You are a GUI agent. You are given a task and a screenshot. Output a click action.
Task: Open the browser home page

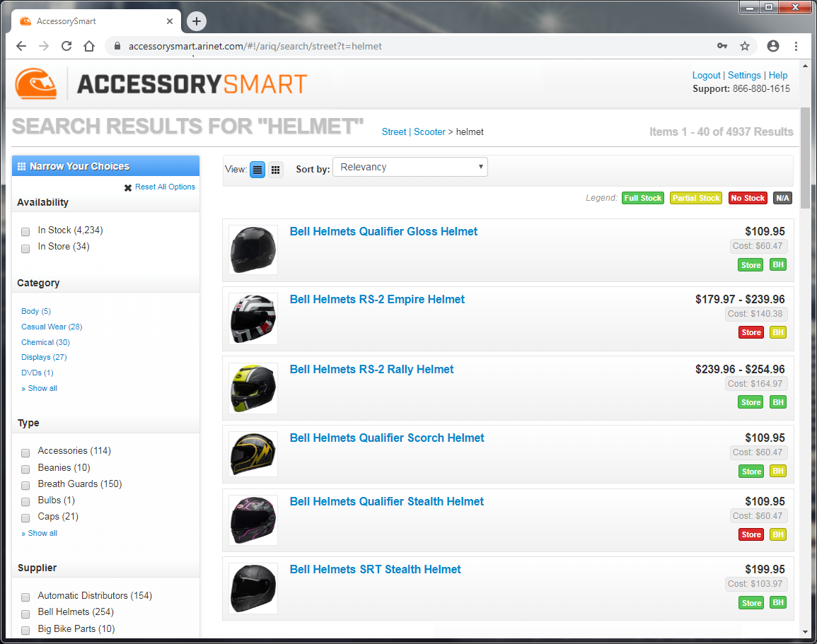coord(89,46)
